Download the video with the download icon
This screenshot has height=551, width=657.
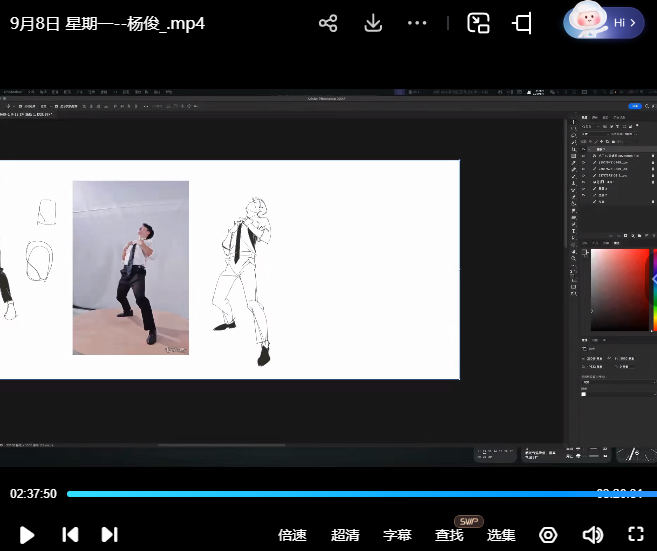point(374,23)
